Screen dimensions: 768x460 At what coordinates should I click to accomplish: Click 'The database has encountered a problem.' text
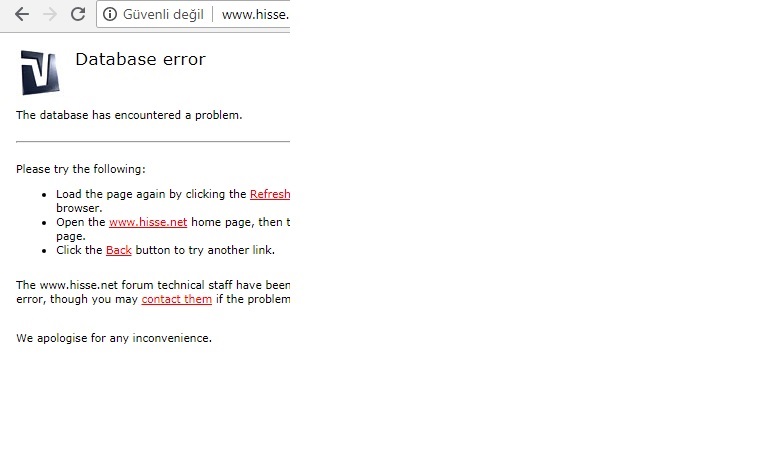[128, 115]
